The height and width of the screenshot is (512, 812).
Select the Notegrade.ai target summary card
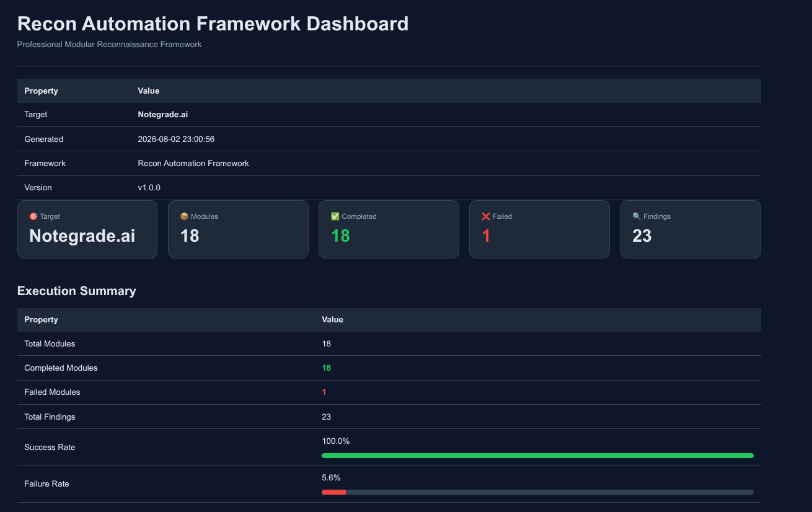(x=87, y=229)
